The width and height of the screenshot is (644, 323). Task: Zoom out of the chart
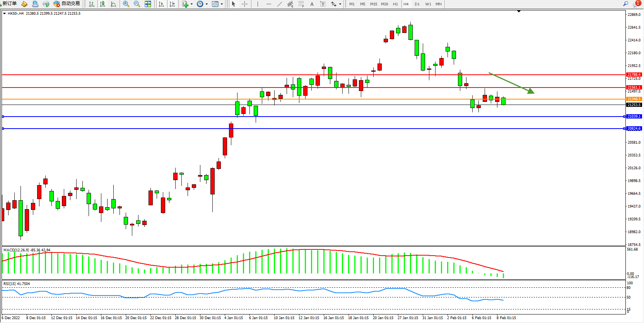[x=137, y=4]
